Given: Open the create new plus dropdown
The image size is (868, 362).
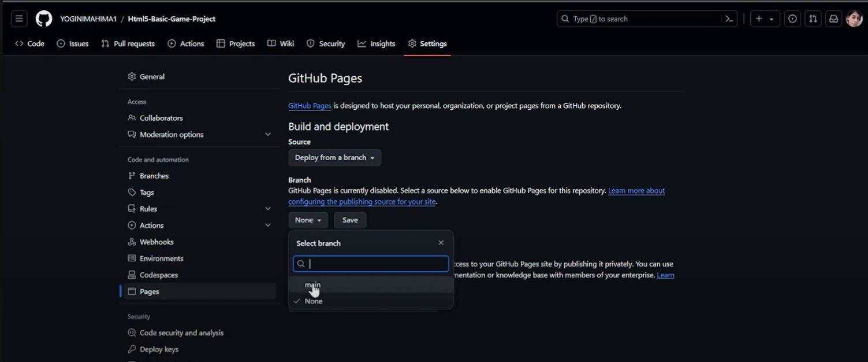Looking at the screenshot, I should coord(765,19).
